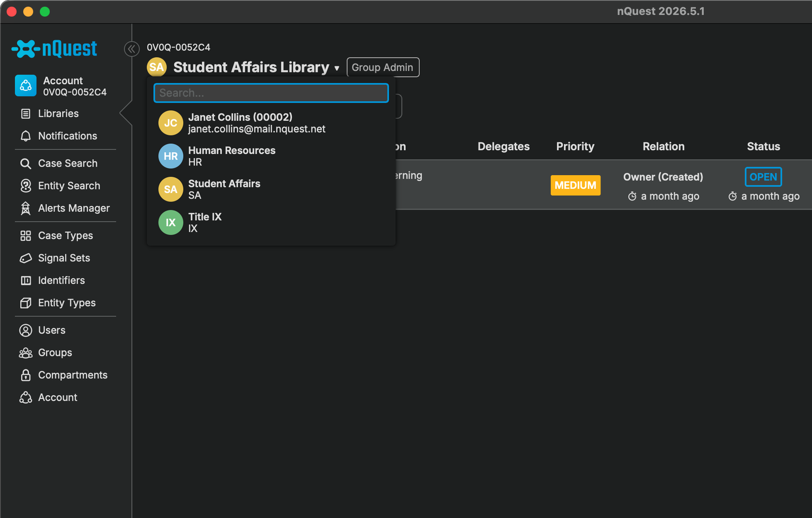The image size is (812, 518).
Task: Sort by the Relation column header
Action: point(663,146)
